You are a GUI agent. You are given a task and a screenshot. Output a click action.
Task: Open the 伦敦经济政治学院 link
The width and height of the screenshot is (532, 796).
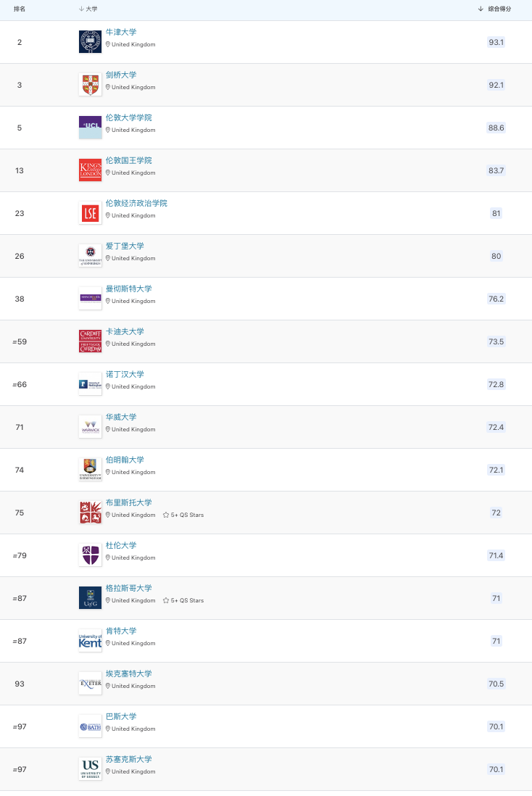[136, 203]
